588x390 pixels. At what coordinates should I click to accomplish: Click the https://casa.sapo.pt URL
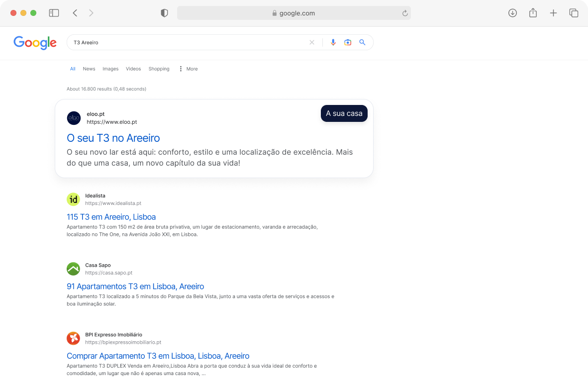coord(109,273)
